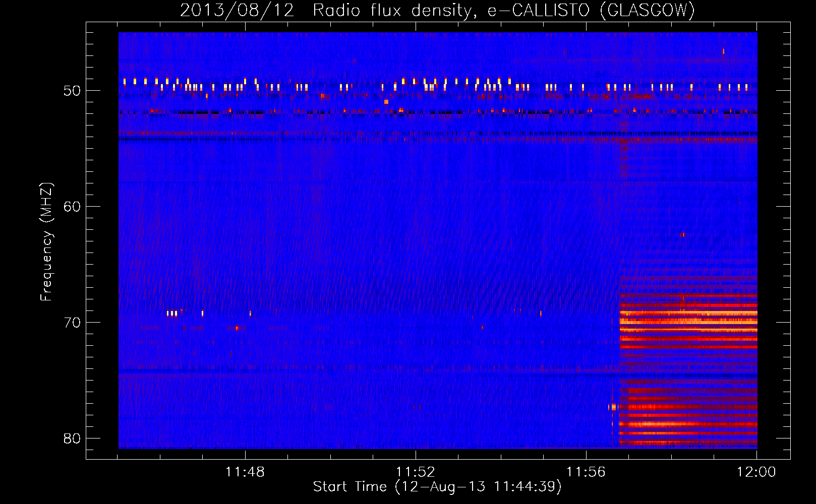Click the 60 frequency tick label
Screen dimensions: 816x504
point(72,207)
